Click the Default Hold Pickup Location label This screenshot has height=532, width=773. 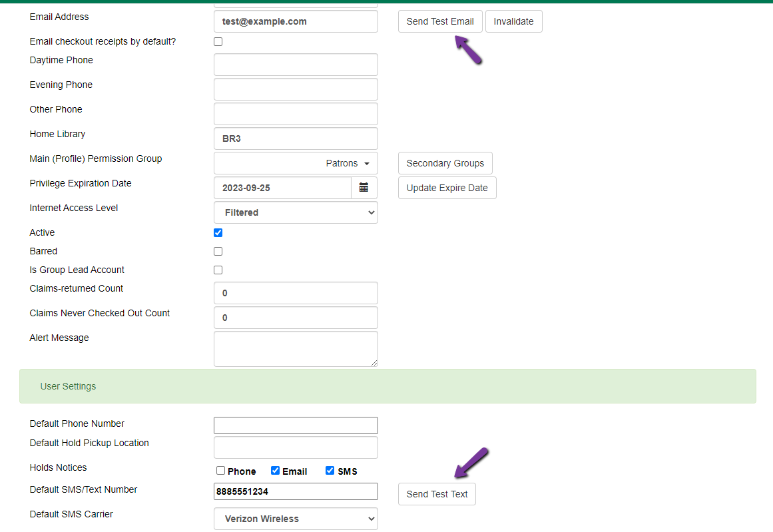tap(89, 443)
